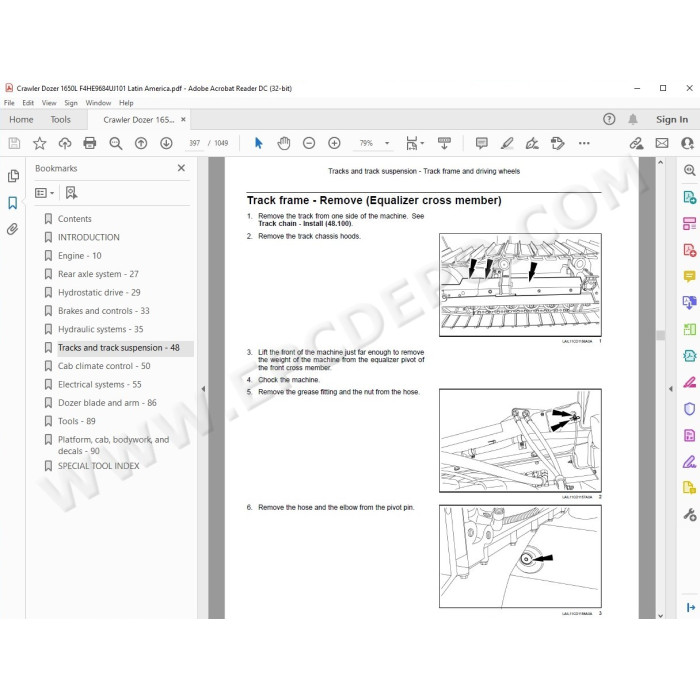This screenshot has height=700, width=700.
Task: Open the File menu
Action: pos(9,103)
